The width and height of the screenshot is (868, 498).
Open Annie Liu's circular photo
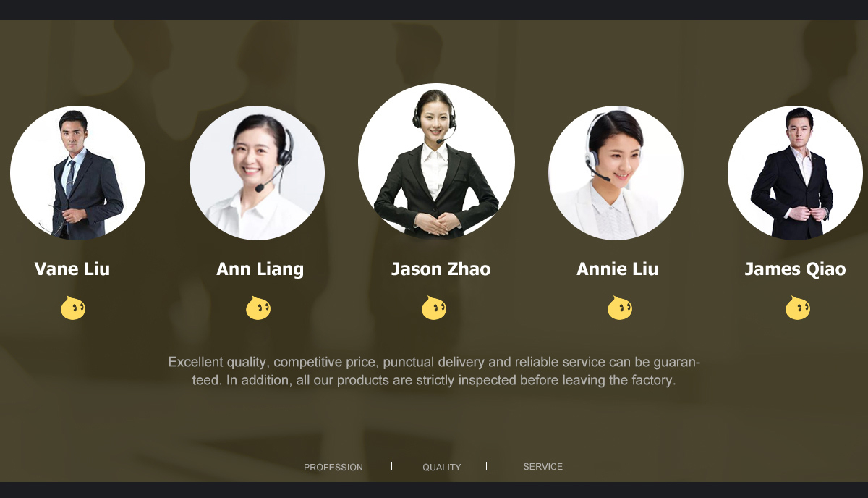click(616, 173)
